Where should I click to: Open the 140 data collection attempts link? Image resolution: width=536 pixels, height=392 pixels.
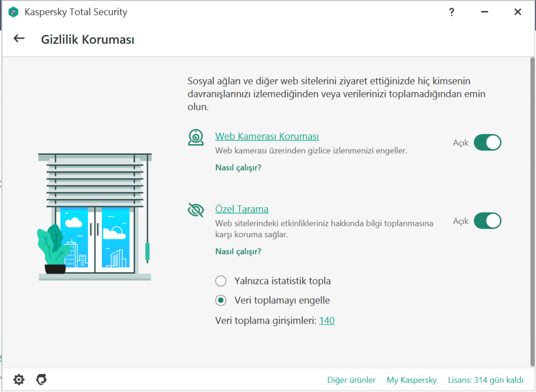[x=327, y=321]
